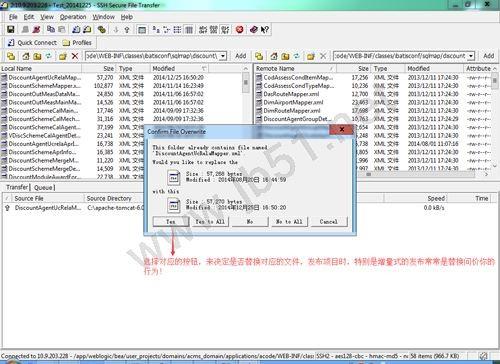The height and width of the screenshot is (364, 500).
Task: Click the Quick Connect button
Action: click(x=32, y=43)
